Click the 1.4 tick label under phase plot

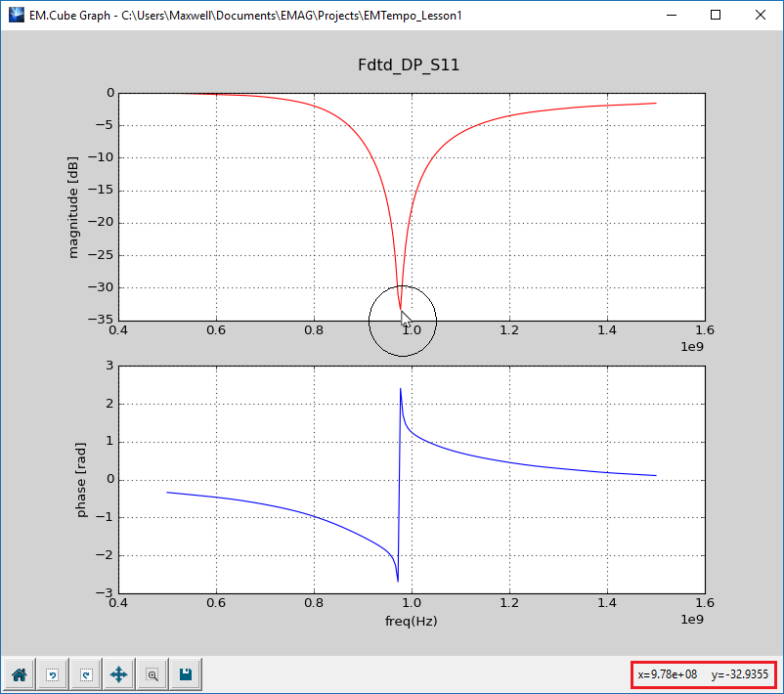click(x=607, y=603)
